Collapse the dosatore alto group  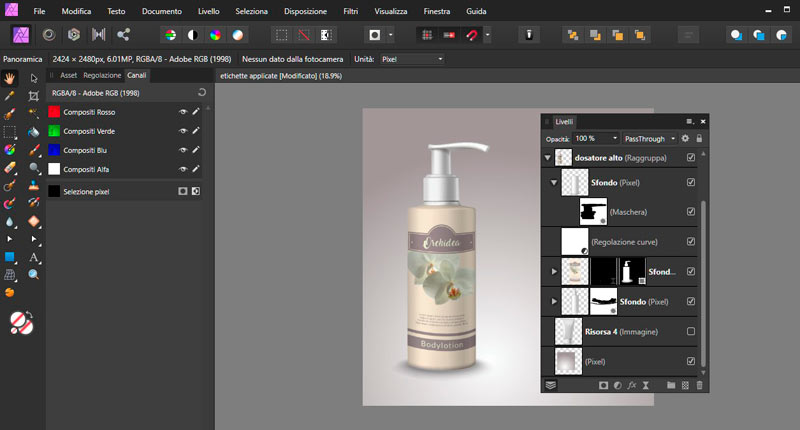pyautogui.click(x=547, y=158)
